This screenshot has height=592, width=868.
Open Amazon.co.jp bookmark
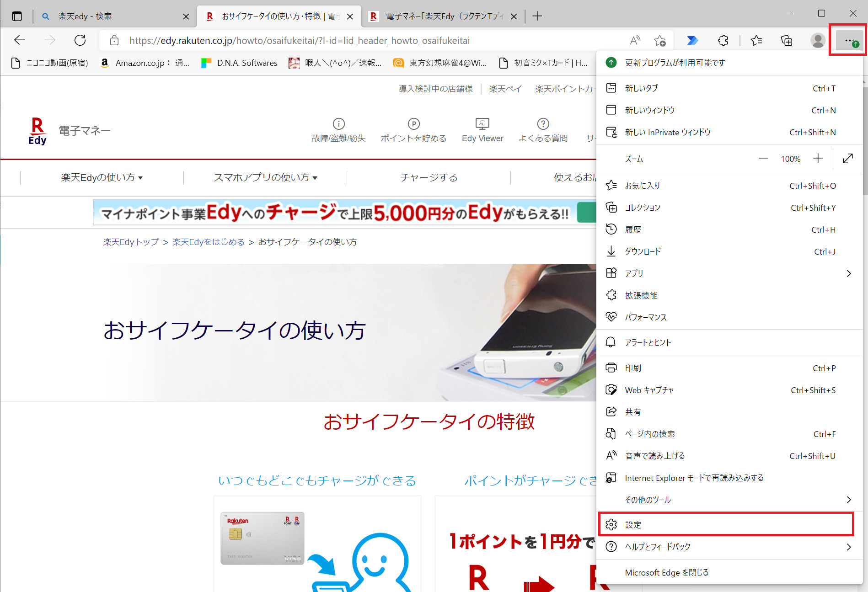tap(145, 63)
